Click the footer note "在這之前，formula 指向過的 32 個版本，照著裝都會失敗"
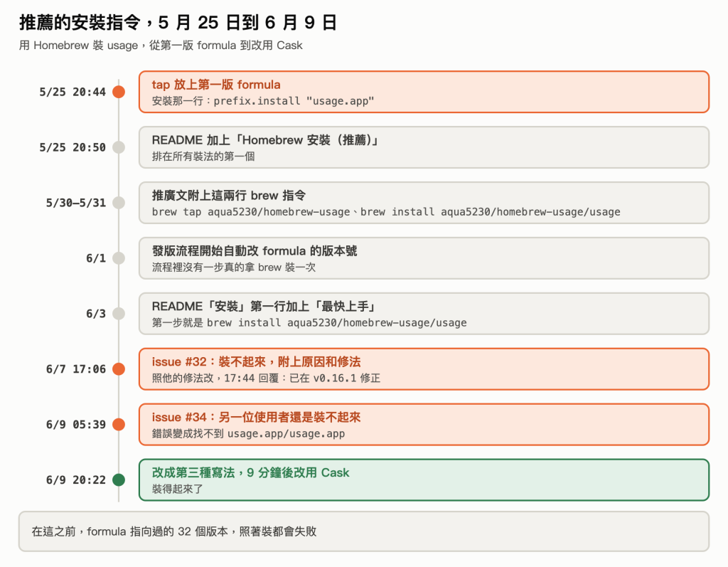Screen dimensions: 728x567 (174, 531)
